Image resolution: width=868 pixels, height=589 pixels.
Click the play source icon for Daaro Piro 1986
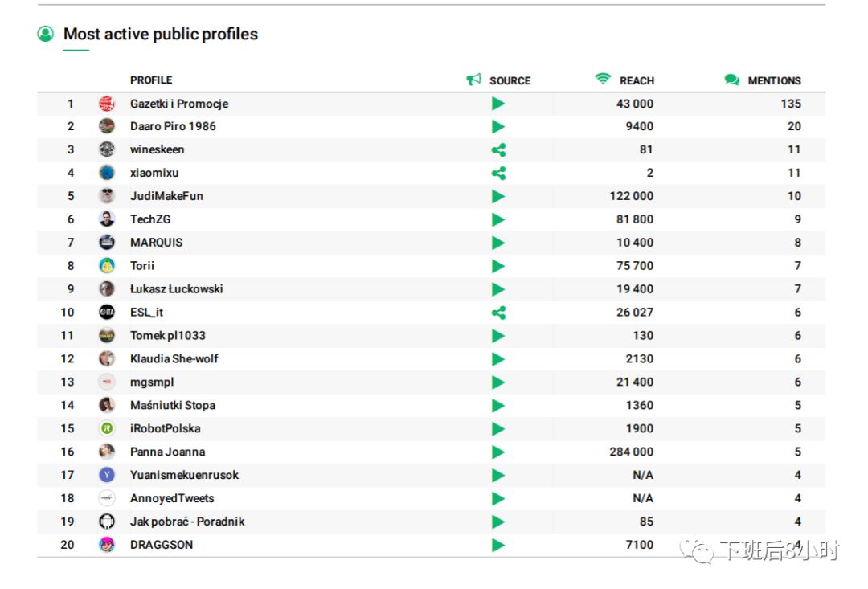pos(498,127)
